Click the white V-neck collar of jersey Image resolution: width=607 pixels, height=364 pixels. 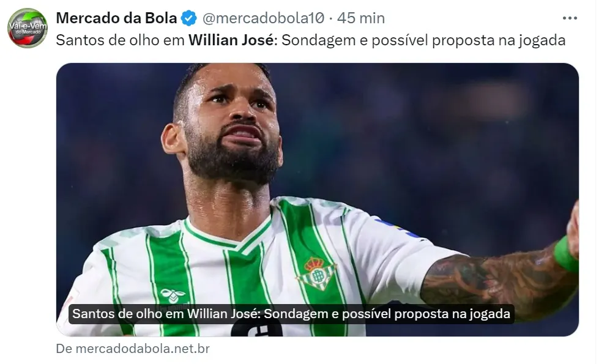click(228, 234)
